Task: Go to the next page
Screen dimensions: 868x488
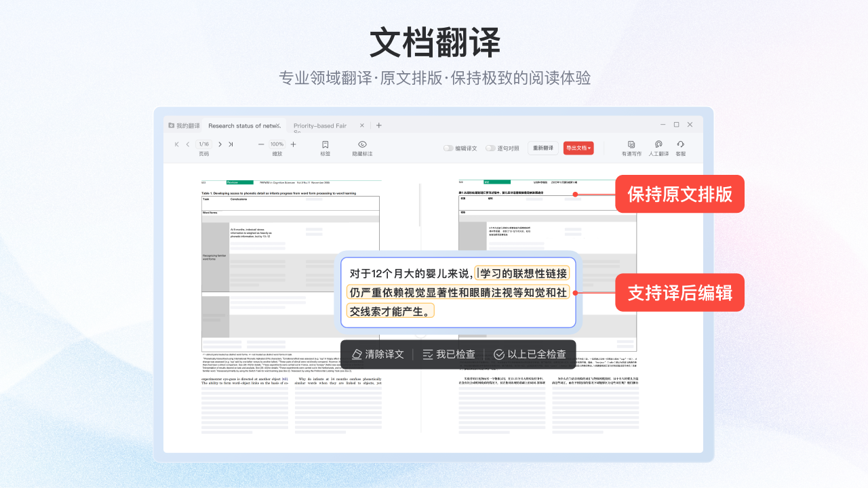Action: click(x=220, y=144)
